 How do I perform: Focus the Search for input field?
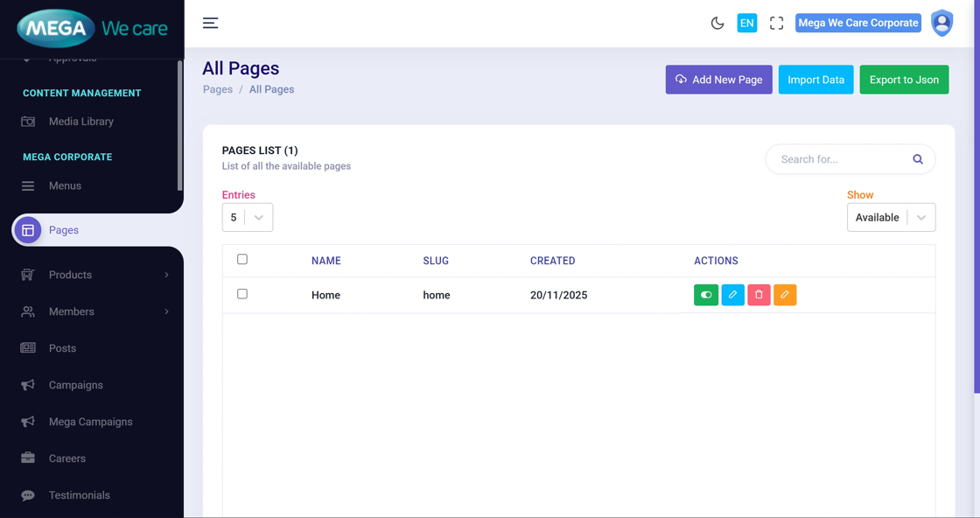click(x=838, y=159)
